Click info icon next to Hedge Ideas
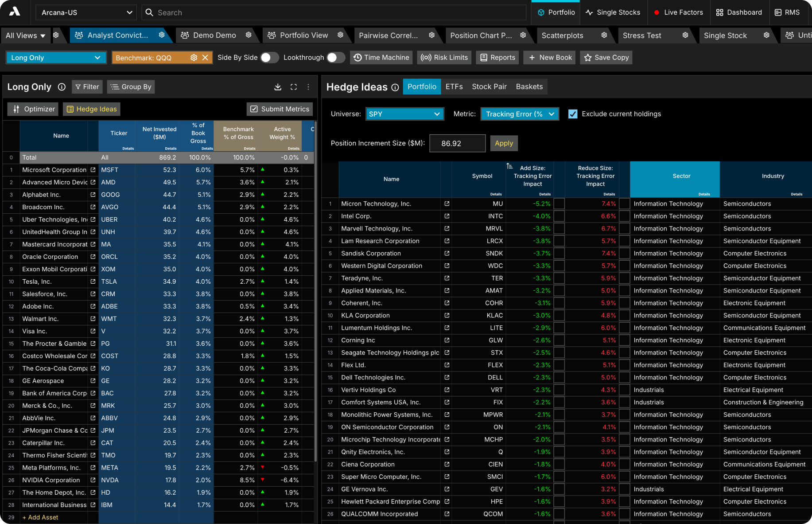 pos(395,87)
